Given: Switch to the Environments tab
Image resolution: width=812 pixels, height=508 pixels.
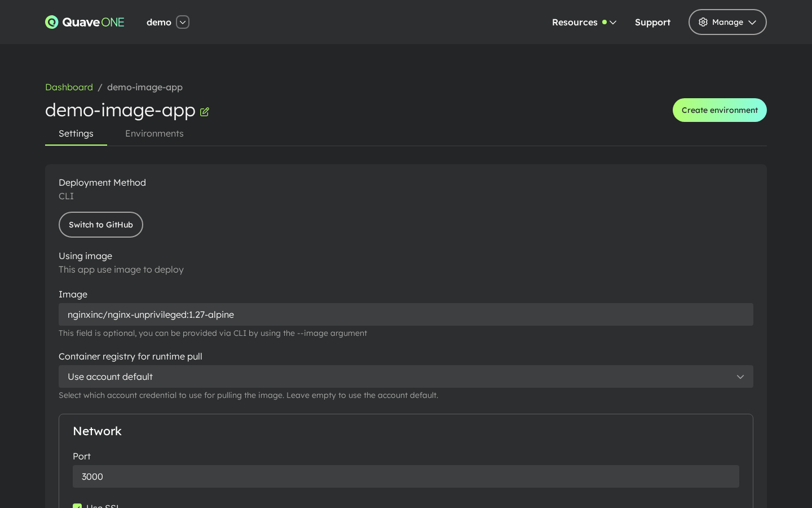Looking at the screenshot, I should [155, 134].
